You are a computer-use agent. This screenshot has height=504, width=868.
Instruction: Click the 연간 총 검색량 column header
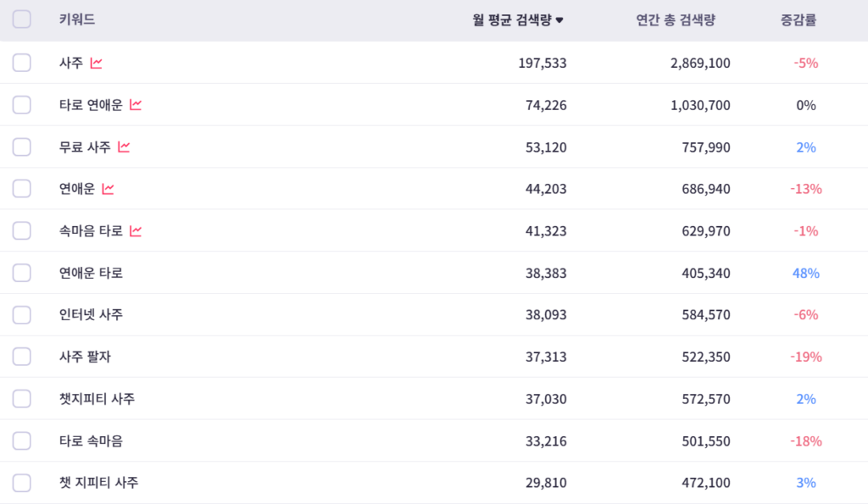click(x=676, y=20)
